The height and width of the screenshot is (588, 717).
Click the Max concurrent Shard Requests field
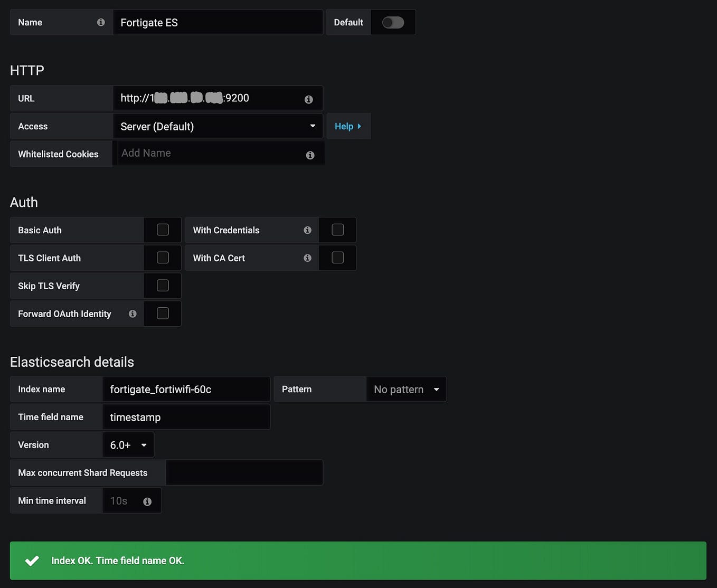coord(244,472)
